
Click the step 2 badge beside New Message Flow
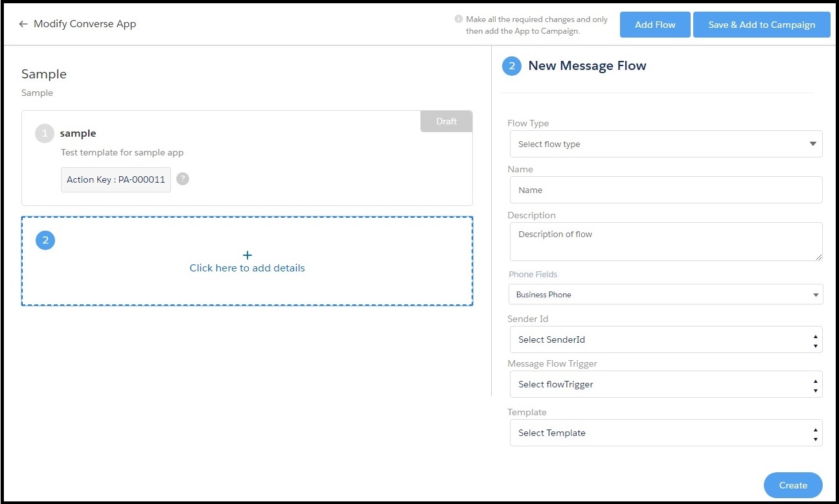(x=511, y=66)
